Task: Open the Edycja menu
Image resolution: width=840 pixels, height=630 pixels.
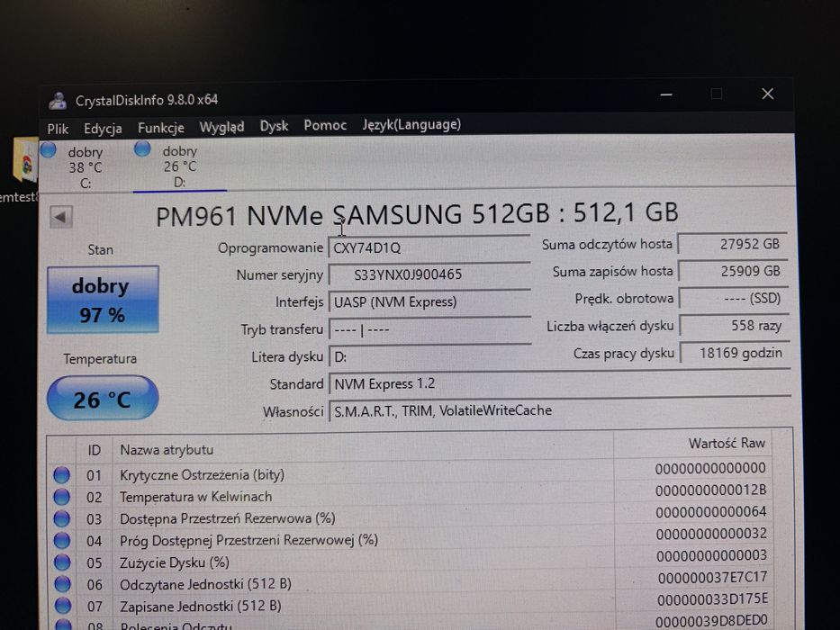Action: click(103, 129)
